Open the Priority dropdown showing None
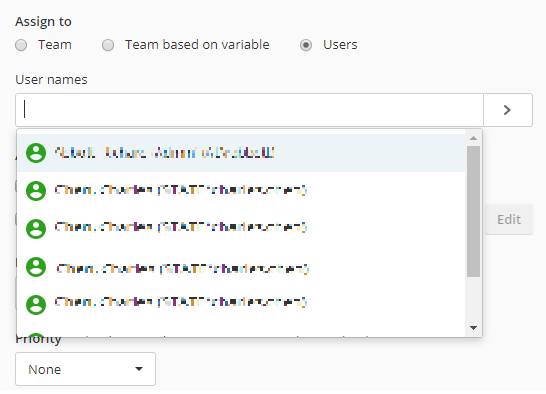The width and height of the screenshot is (546, 394). coord(85,369)
